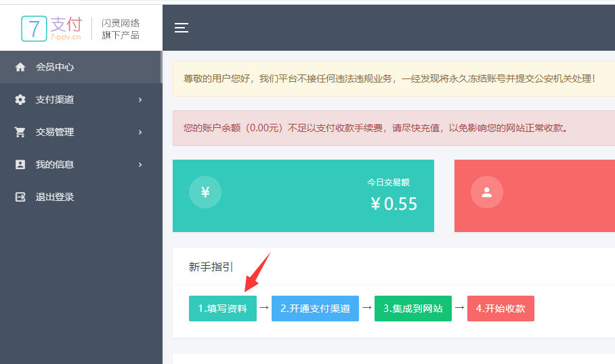The height and width of the screenshot is (364, 615).
Task: Click the 1.填写资料 step button
Action: tap(222, 309)
